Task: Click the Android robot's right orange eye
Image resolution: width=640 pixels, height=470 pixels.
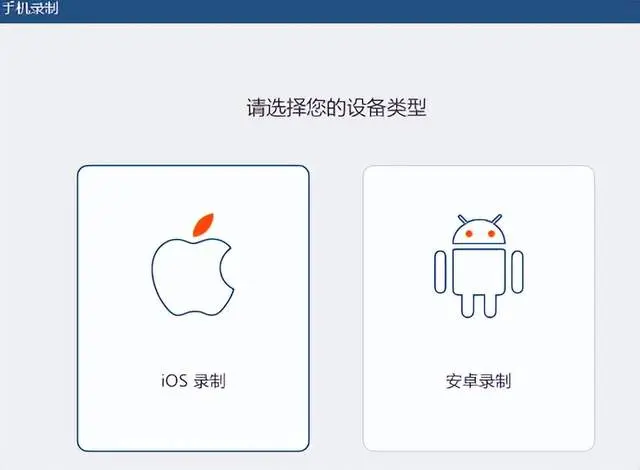Action: pyautogui.click(x=491, y=234)
